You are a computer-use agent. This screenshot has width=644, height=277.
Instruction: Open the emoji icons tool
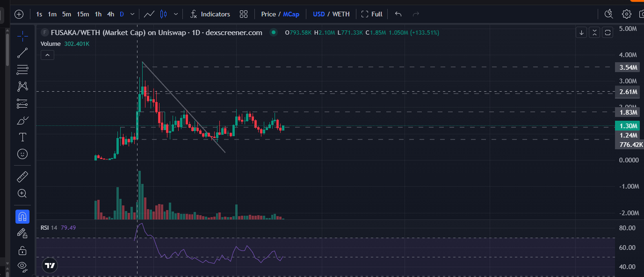click(22, 154)
